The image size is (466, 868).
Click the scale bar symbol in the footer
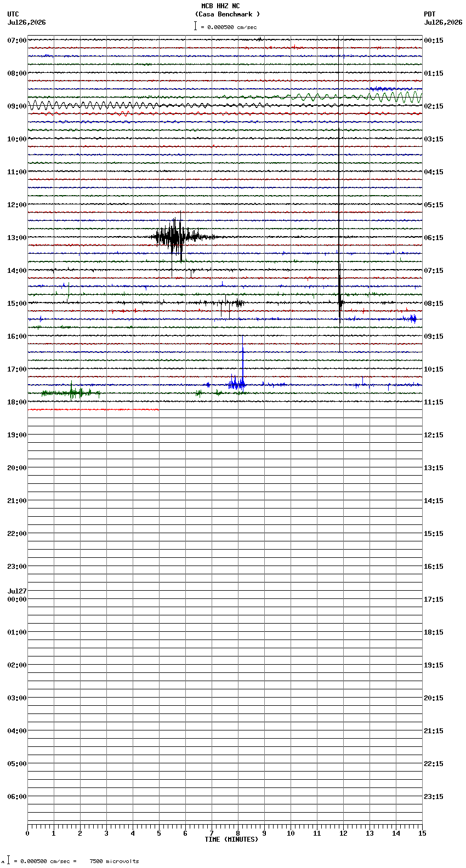(8, 860)
